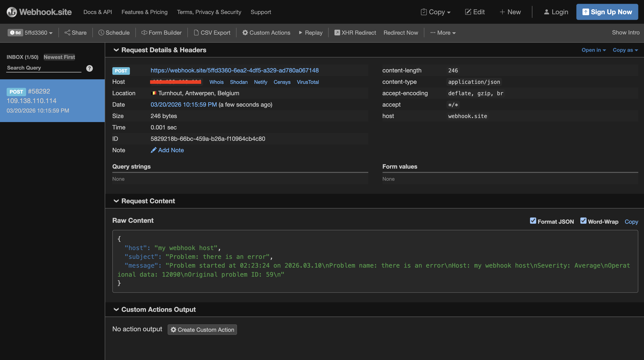Disable the Word-Wrap checkbox
644x360 pixels.
coord(583,221)
